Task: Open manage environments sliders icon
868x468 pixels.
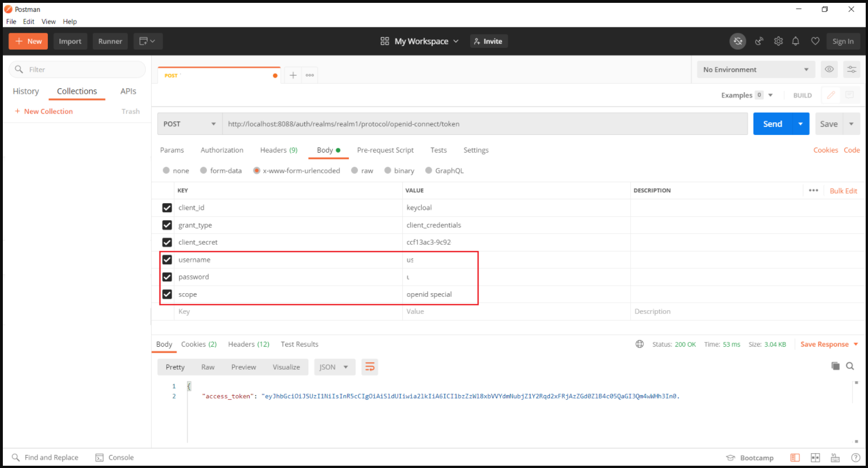Action: (851, 69)
